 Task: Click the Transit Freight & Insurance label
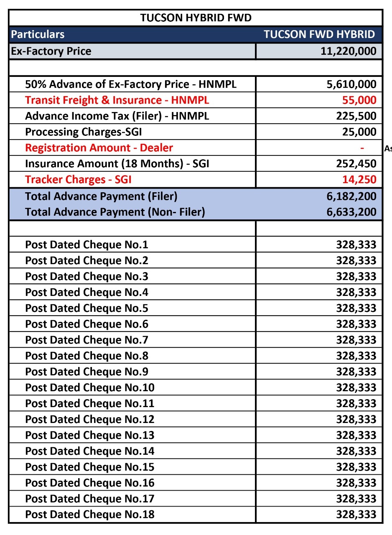pos(117,100)
